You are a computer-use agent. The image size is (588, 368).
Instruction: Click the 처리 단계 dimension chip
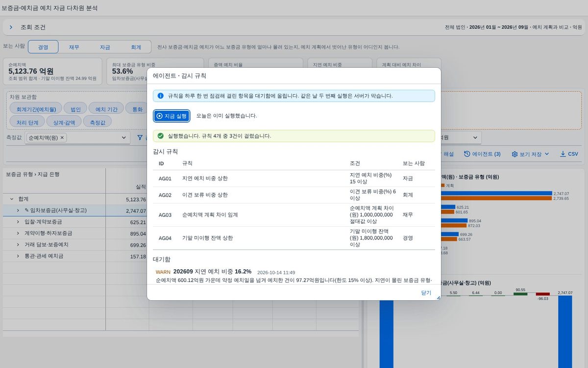(27, 122)
